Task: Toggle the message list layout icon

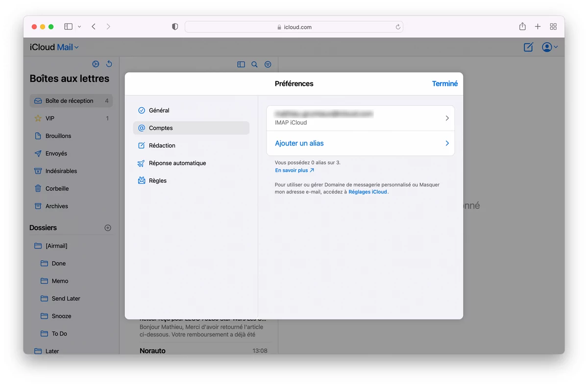Action: tap(241, 64)
